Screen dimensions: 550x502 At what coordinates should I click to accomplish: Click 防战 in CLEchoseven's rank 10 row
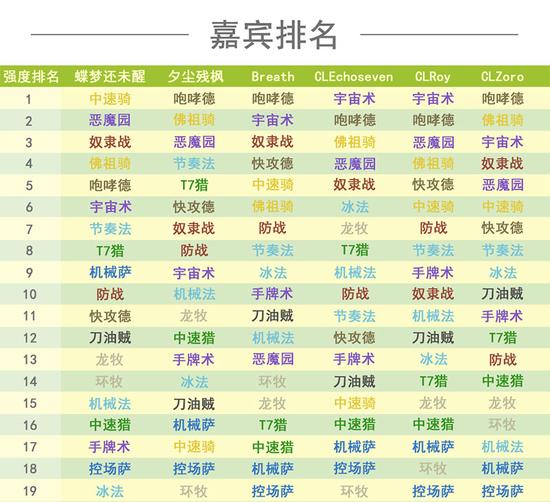(x=355, y=294)
